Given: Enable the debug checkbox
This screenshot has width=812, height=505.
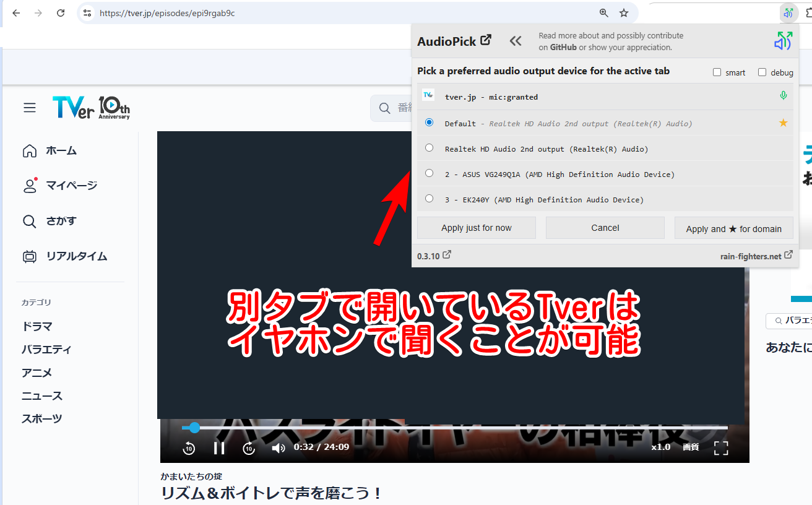Looking at the screenshot, I should (x=762, y=72).
